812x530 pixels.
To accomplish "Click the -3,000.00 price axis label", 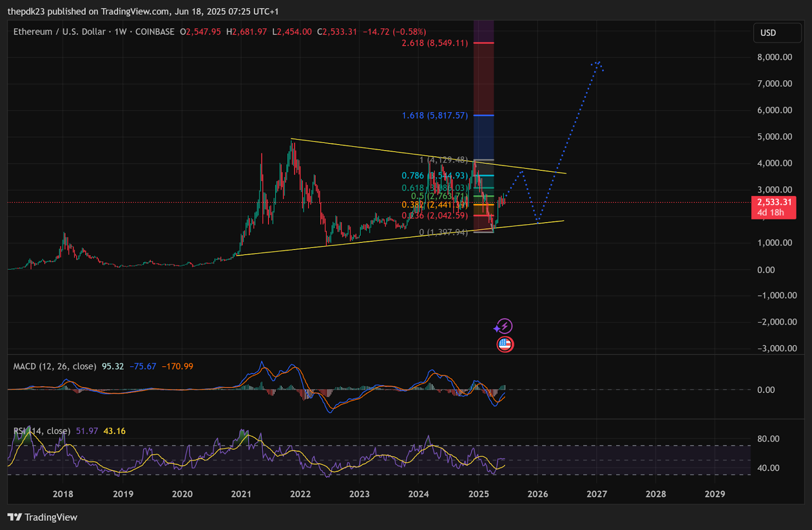I will point(777,348).
